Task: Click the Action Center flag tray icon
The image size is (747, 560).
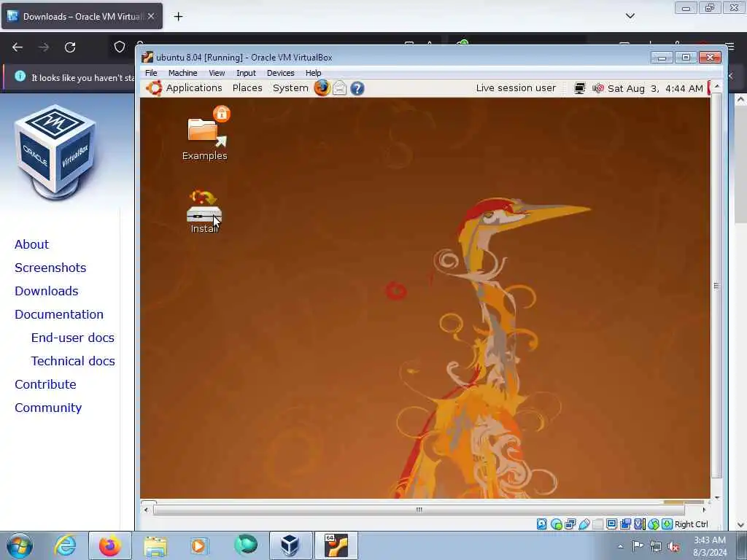Action: coord(638,546)
